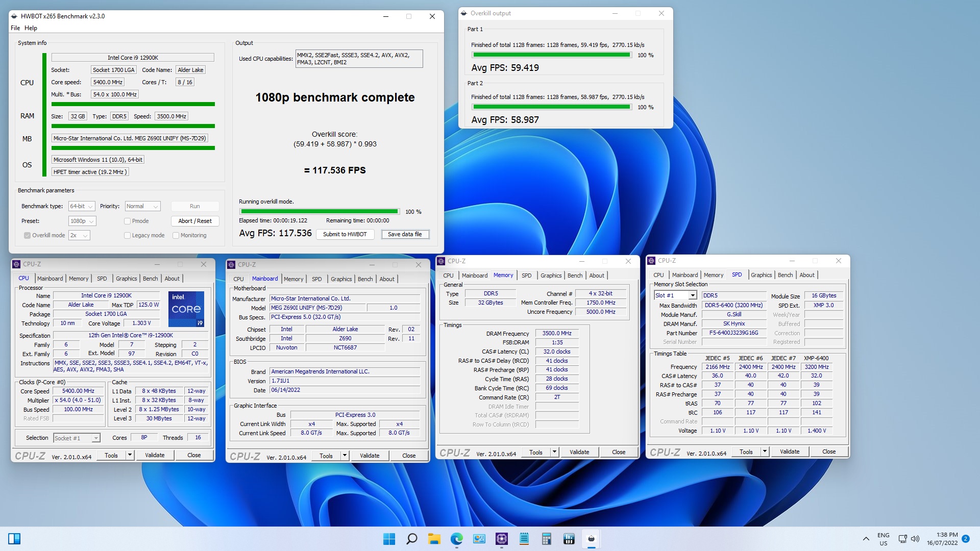This screenshot has height=551, width=980.
Task: Open the notification badge showing 2
Action: point(965,539)
